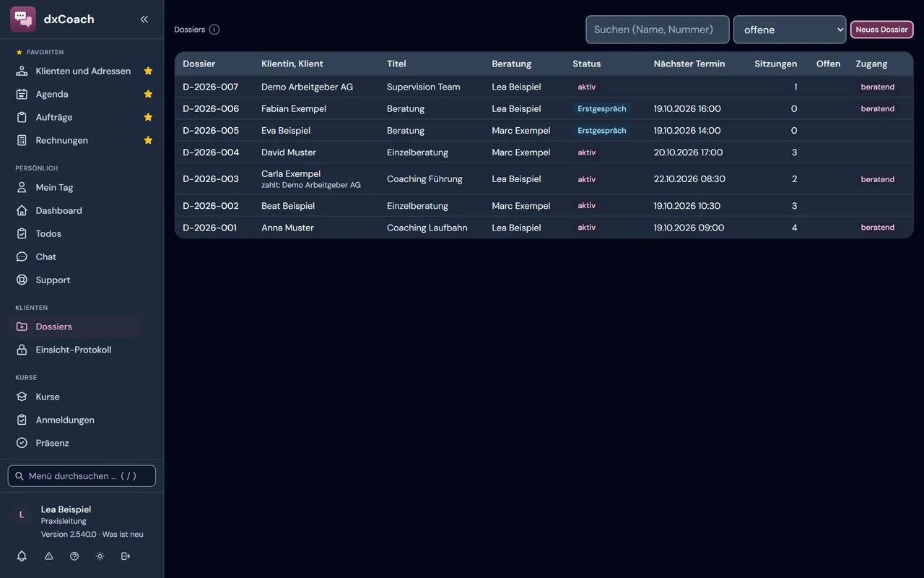924x578 pixels.
Task: Click the Präsenz check-circle icon
Action: tap(22, 443)
